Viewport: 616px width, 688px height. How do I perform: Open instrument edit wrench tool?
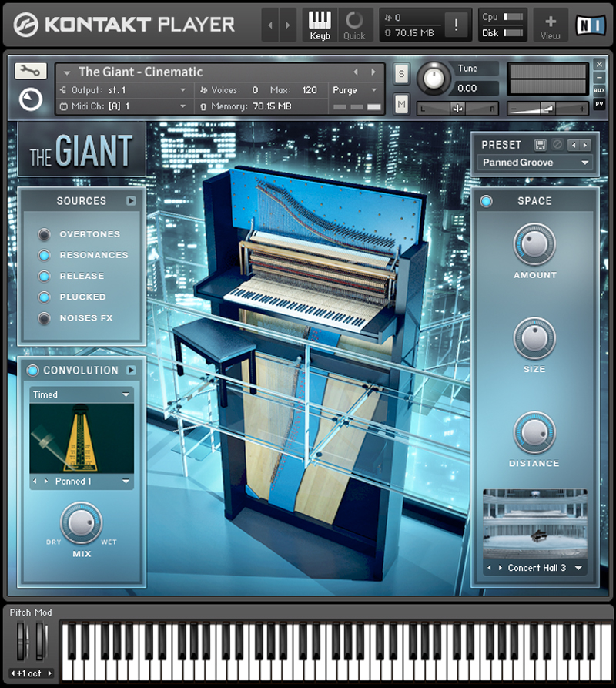[30, 71]
